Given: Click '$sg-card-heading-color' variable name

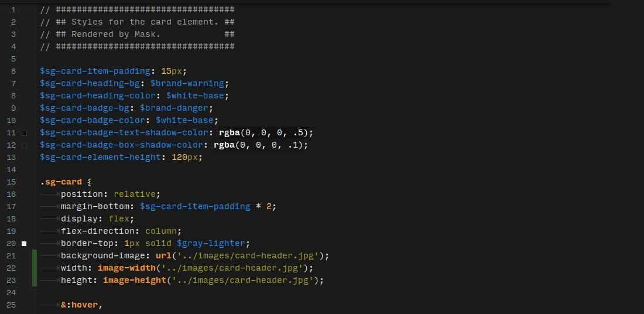Looking at the screenshot, I should (98, 95).
